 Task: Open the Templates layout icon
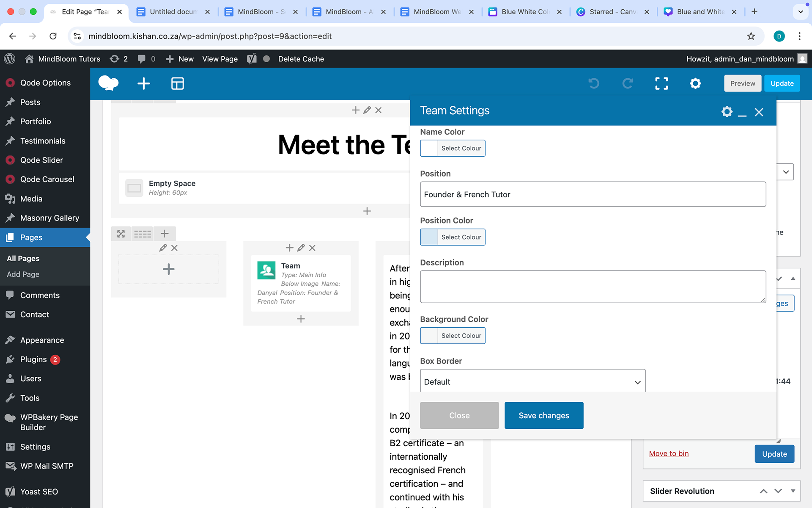pyautogui.click(x=178, y=83)
